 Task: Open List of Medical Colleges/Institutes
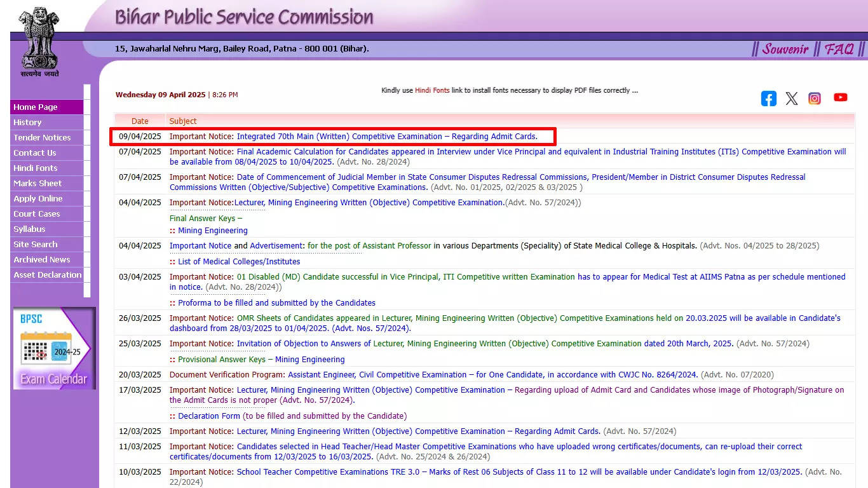point(240,261)
